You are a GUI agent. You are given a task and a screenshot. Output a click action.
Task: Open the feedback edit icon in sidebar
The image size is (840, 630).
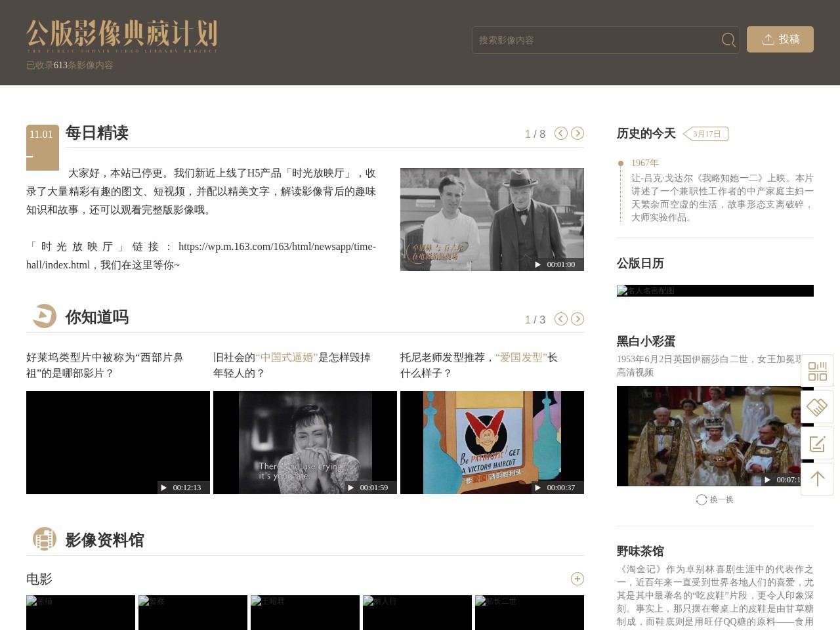click(x=817, y=443)
